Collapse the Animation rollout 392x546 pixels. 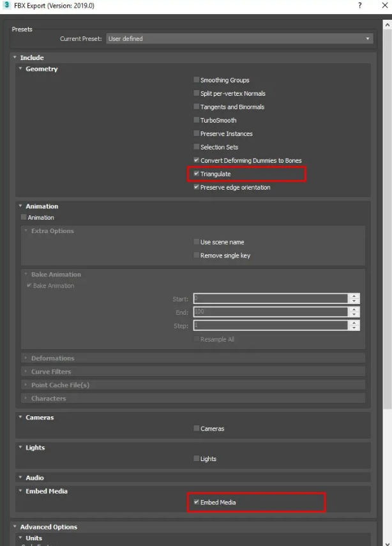tap(20, 206)
